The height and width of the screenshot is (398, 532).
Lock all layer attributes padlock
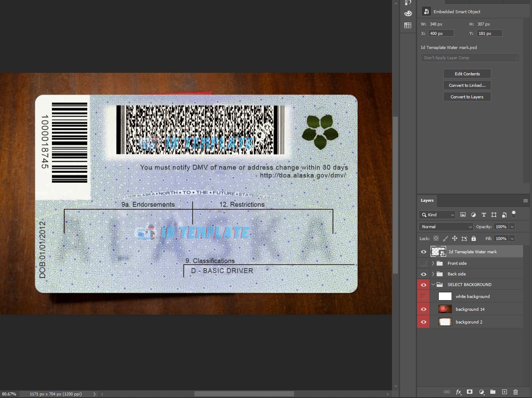click(474, 239)
